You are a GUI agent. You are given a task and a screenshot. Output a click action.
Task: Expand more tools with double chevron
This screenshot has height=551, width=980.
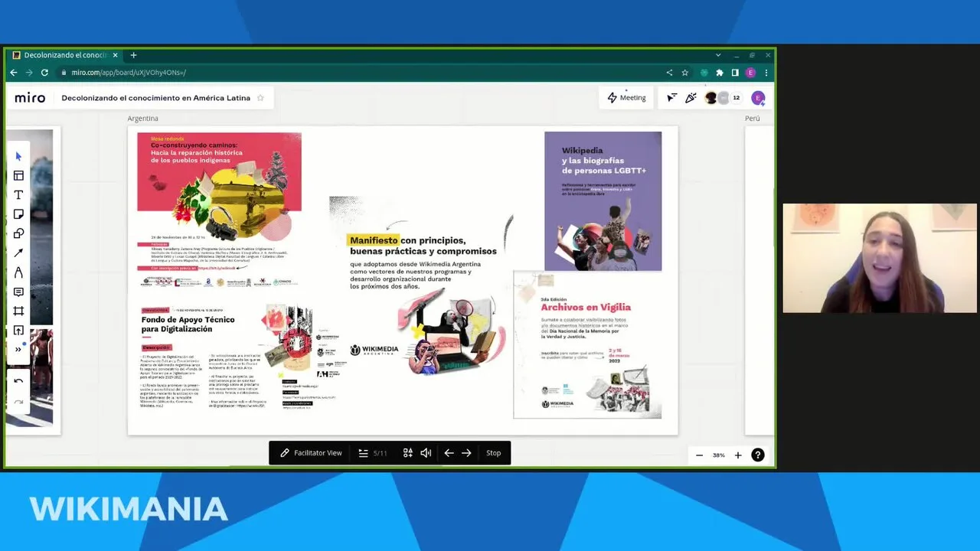(x=18, y=350)
